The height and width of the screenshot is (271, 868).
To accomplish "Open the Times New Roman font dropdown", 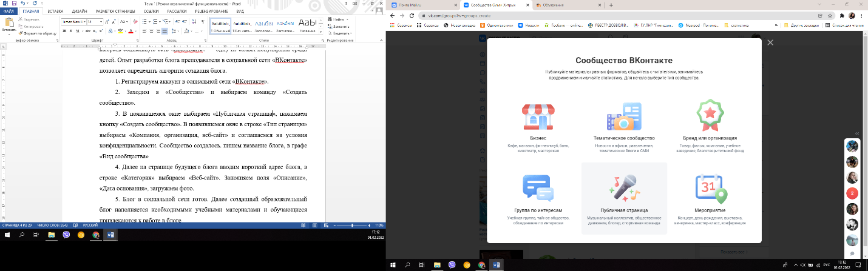I will (x=85, y=22).
